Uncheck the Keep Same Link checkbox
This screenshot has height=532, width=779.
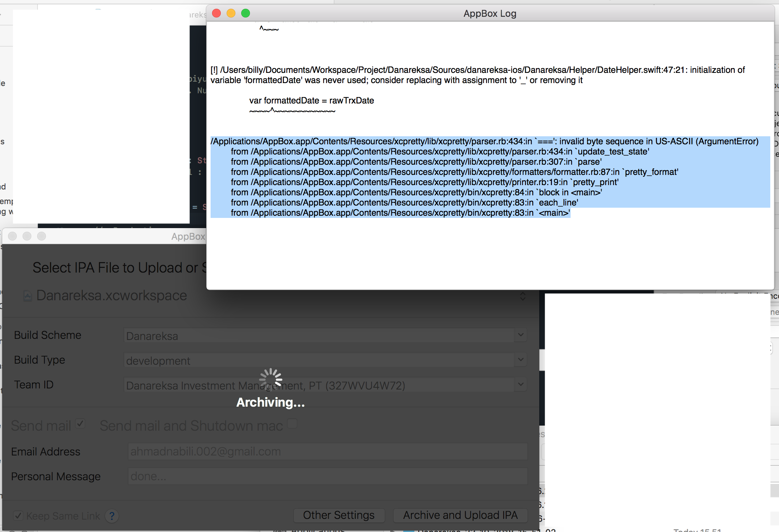(x=19, y=516)
